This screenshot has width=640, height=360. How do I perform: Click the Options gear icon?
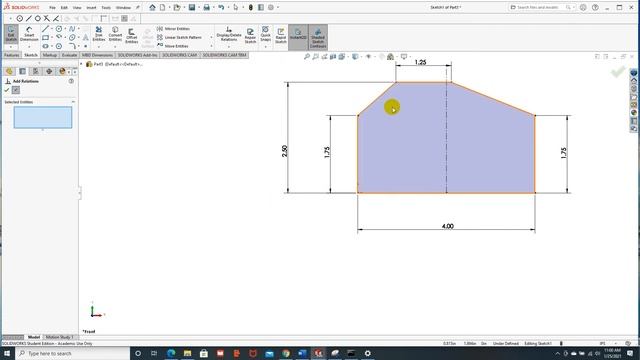(x=271, y=7)
